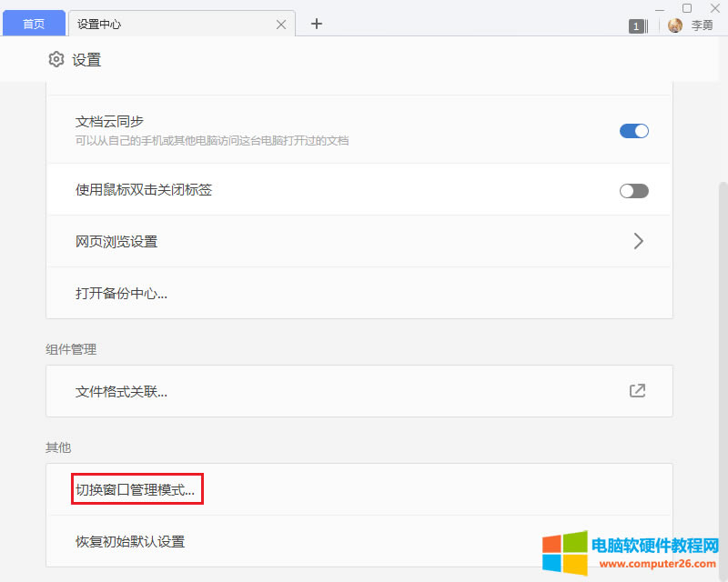Click the 李勇 user avatar

pyautogui.click(x=673, y=25)
